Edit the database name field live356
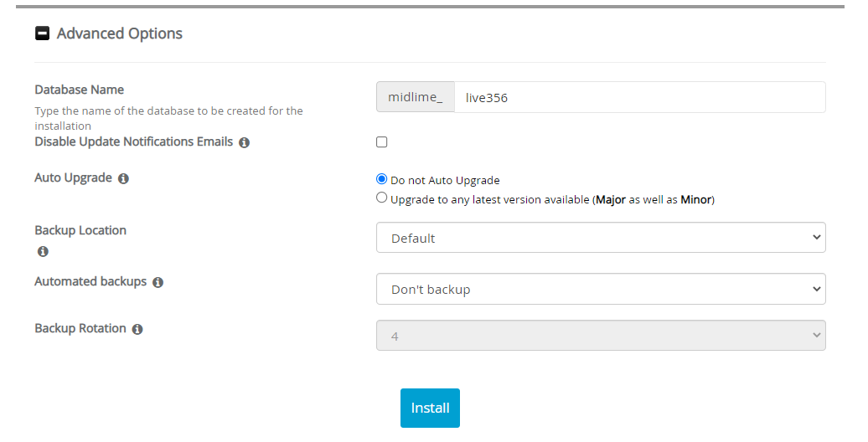The width and height of the screenshot is (868, 442). coord(640,97)
